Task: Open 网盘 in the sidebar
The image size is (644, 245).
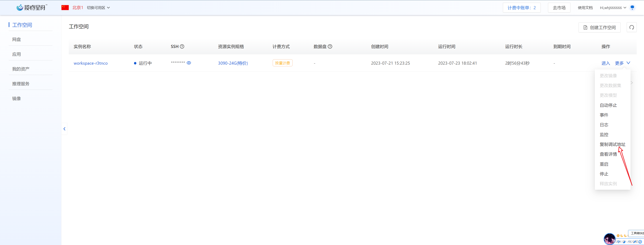Action: coord(17,40)
